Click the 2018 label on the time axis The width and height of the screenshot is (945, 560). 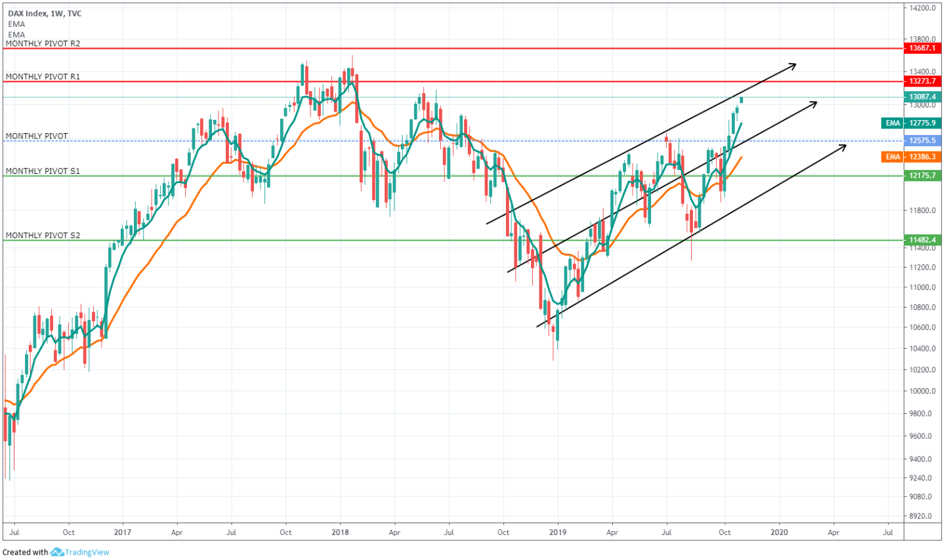(340, 532)
